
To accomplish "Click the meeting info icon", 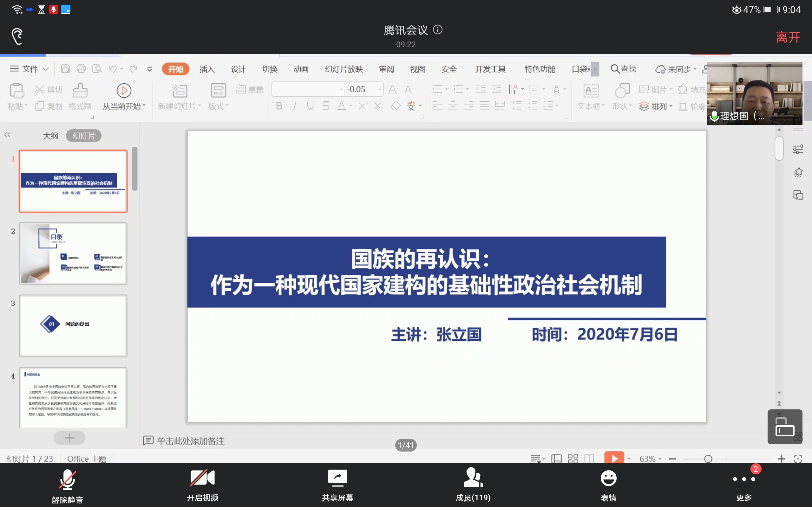I will point(437,30).
